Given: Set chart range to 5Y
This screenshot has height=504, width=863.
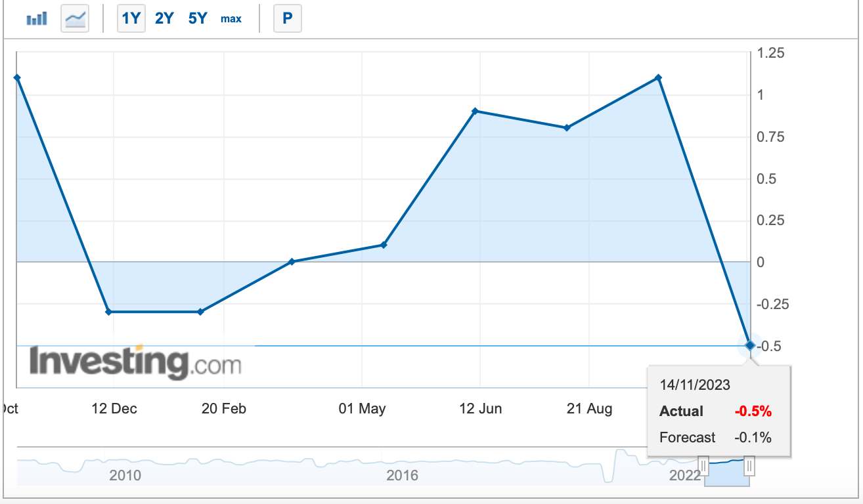Looking at the screenshot, I should click(x=198, y=18).
